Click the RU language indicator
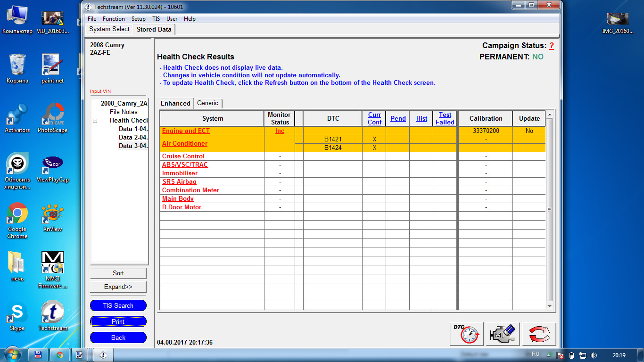The width and height of the screenshot is (644, 362). pos(536,354)
